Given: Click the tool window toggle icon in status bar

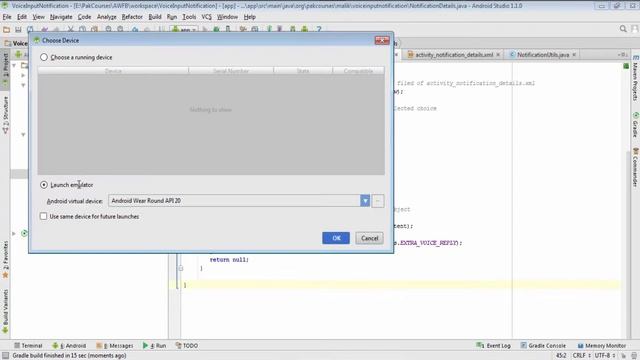Looking at the screenshot, I should (x=5, y=356).
